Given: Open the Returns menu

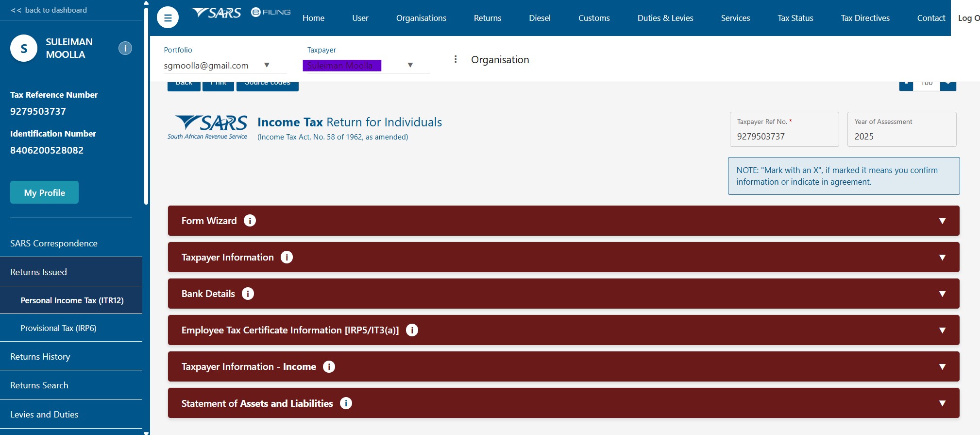Looking at the screenshot, I should (x=488, y=18).
